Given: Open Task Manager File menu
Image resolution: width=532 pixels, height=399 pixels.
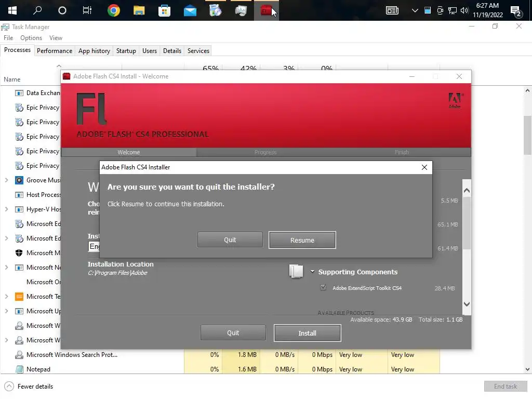Looking at the screenshot, I should [8, 37].
